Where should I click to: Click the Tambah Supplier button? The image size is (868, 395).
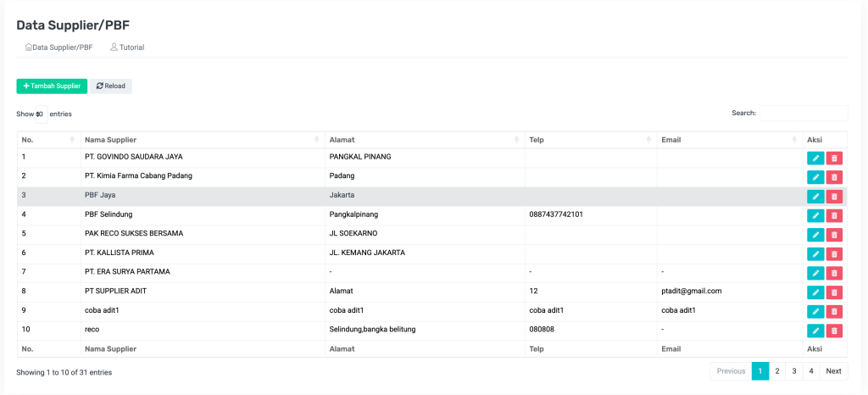tap(52, 86)
